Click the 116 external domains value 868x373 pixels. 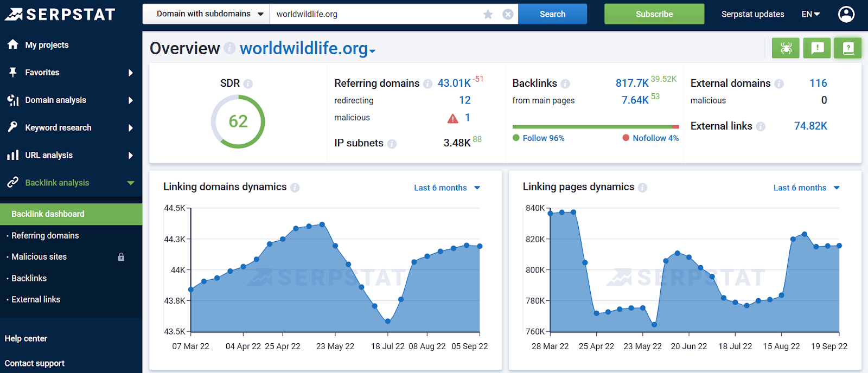coord(818,83)
